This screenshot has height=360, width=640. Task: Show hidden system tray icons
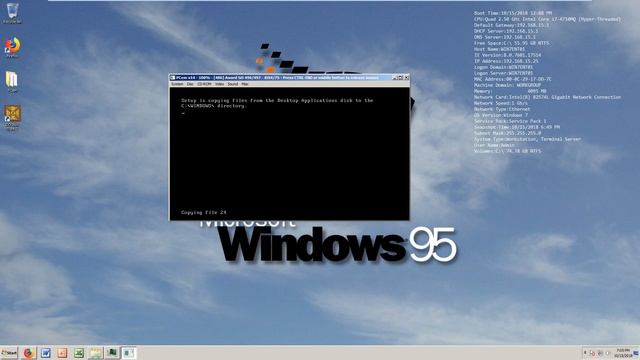tap(585, 353)
